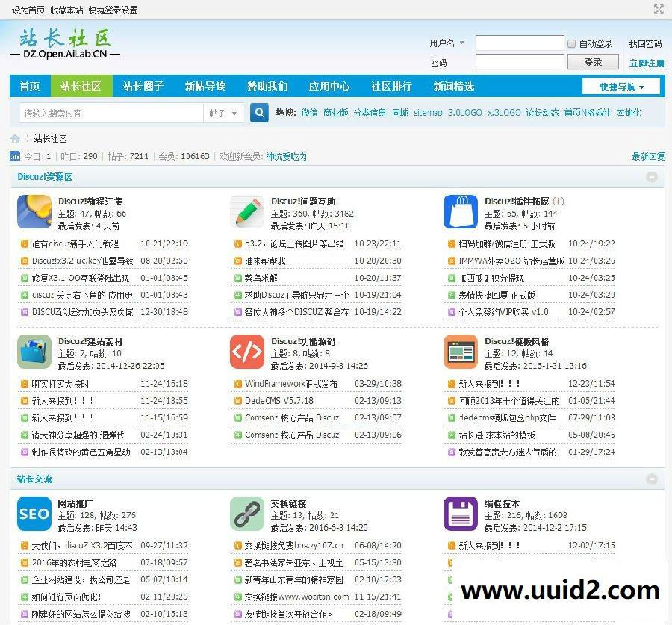Open the 帖子 search type dropdown
Image resolution: width=672 pixels, height=625 pixels.
pos(223,112)
